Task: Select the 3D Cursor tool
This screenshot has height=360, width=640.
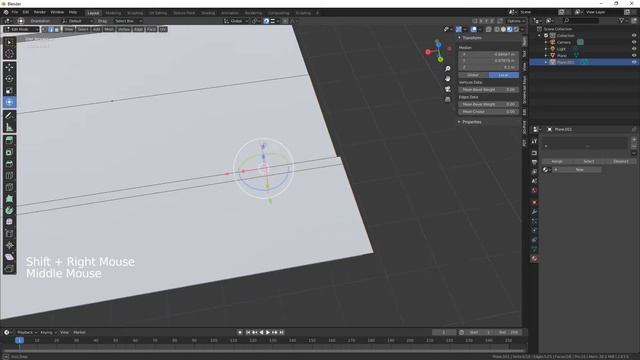Action: 9,54
